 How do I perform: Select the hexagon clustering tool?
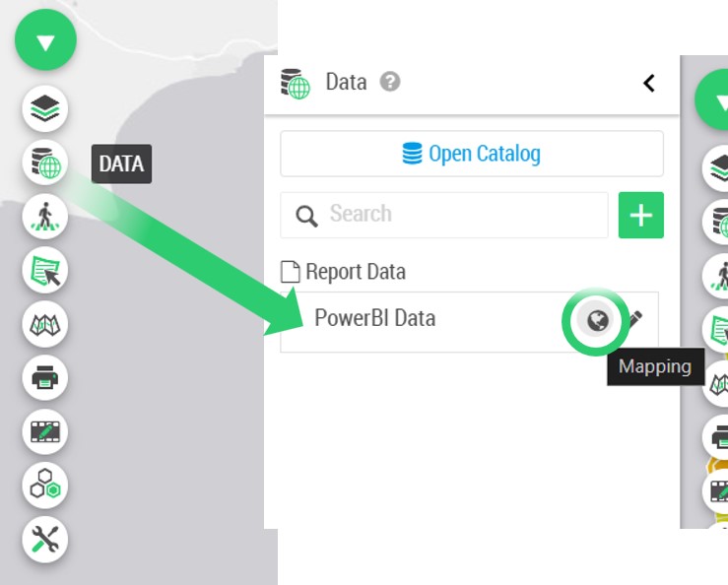point(45,486)
